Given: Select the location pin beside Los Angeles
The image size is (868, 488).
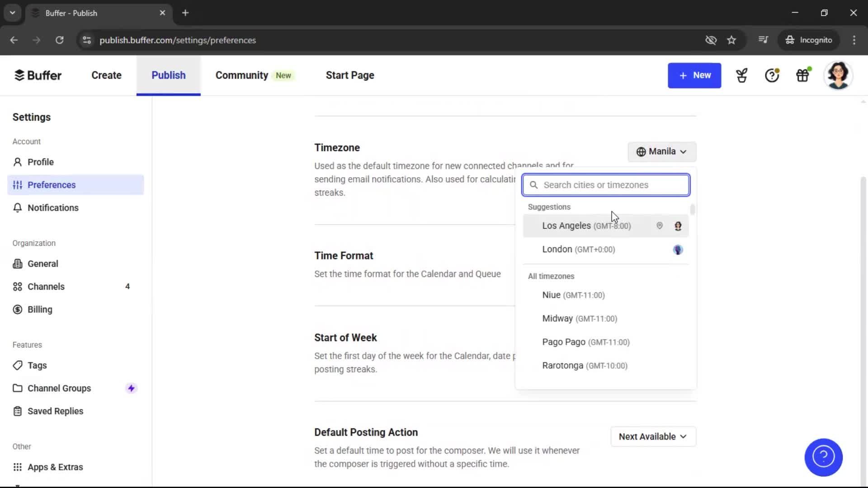Looking at the screenshot, I should (660, 225).
